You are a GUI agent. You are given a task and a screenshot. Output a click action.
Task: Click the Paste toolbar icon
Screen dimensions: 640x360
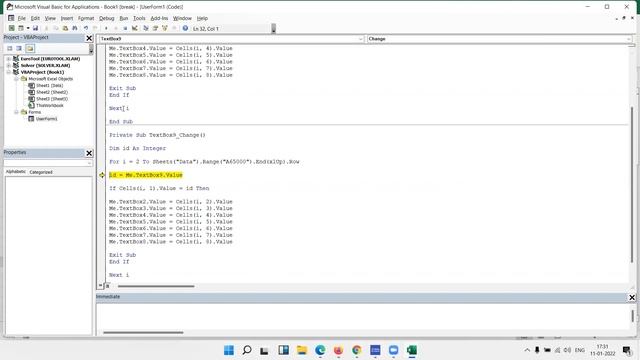[65, 28]
